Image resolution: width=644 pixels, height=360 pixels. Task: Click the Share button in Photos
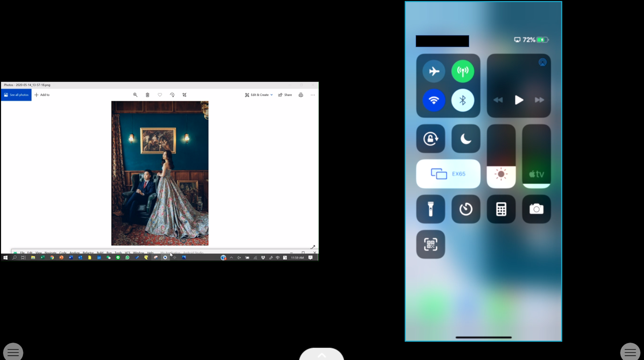click(x=285, y=95)
